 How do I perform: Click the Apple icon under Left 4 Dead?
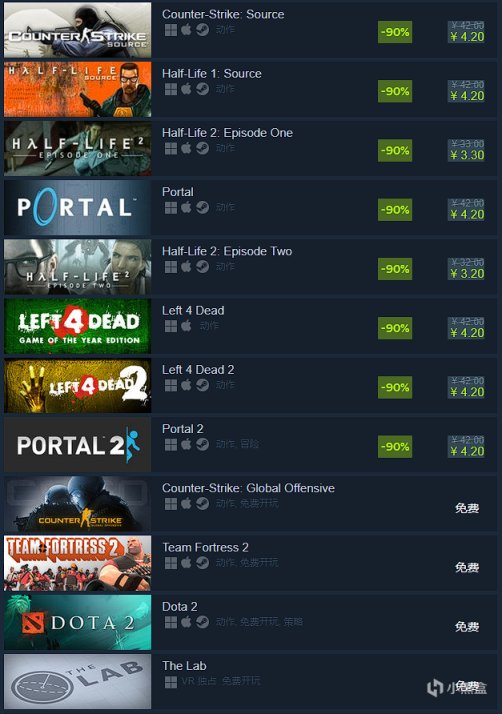186,326
